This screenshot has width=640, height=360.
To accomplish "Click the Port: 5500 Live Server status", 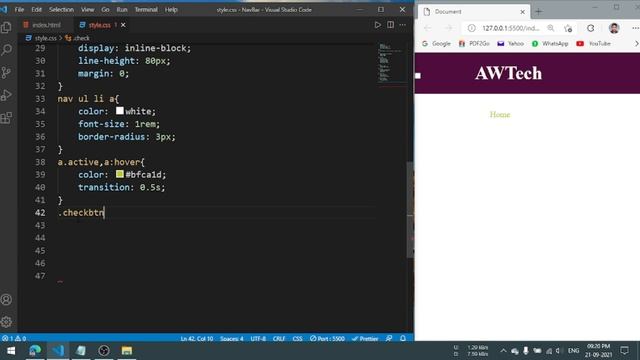I will (x=327, y=338).
